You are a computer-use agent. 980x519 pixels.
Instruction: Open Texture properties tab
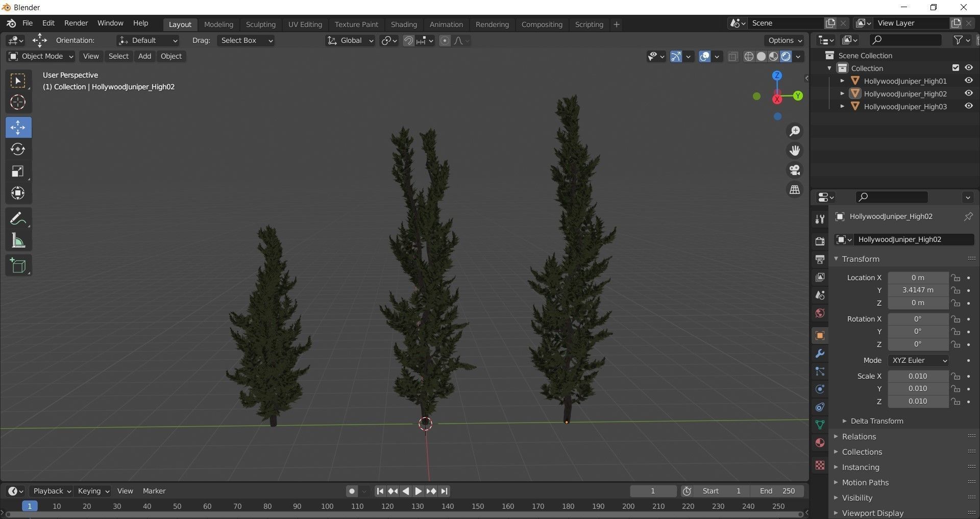point(820,465)
